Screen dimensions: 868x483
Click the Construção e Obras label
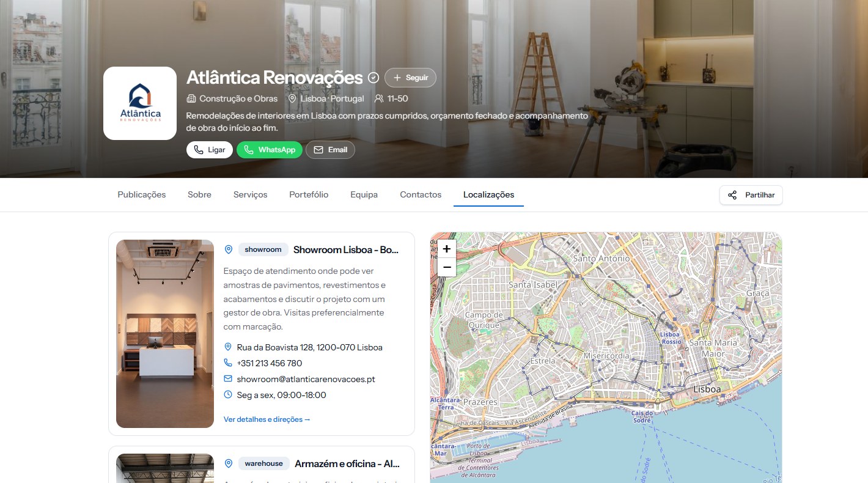pyautogui.click(x=238, y=98)
